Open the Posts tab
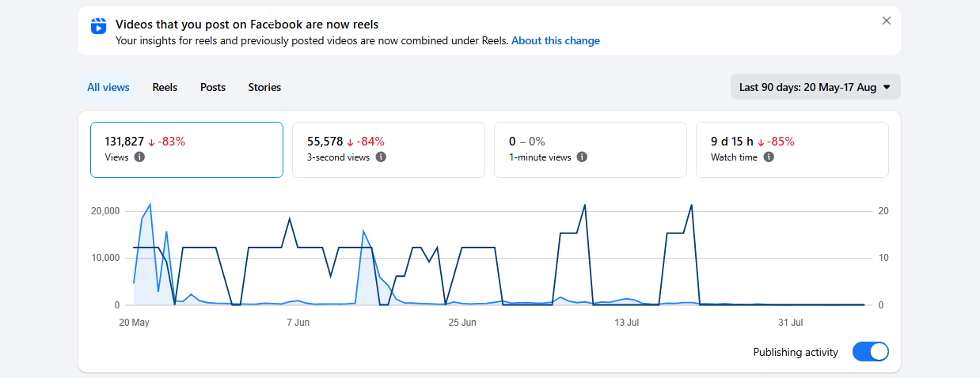The height and width of the screenshot is (378, 980). click(x=213, y=87)
